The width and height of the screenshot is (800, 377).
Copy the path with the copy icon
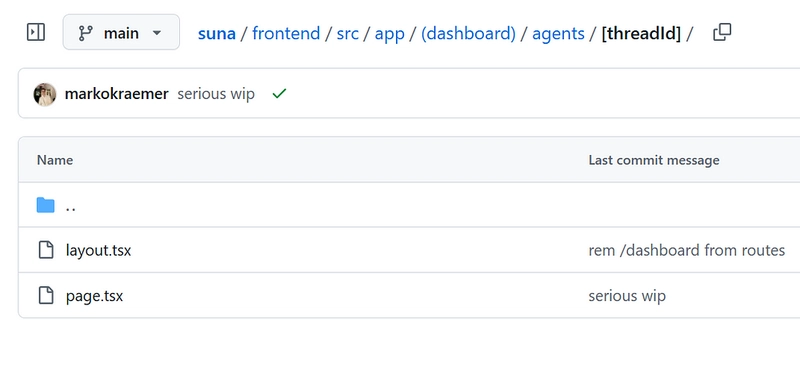pyautogui.click(x=722, y=32)
